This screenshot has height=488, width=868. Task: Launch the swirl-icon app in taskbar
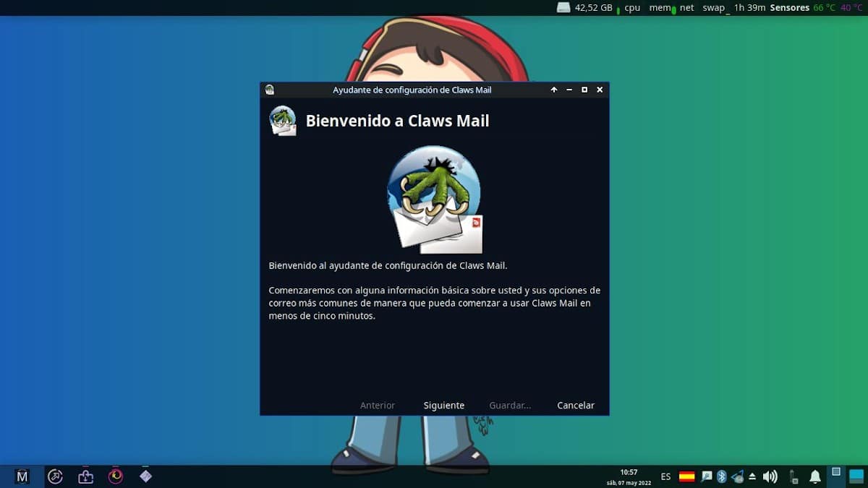(x=116, y=476)
